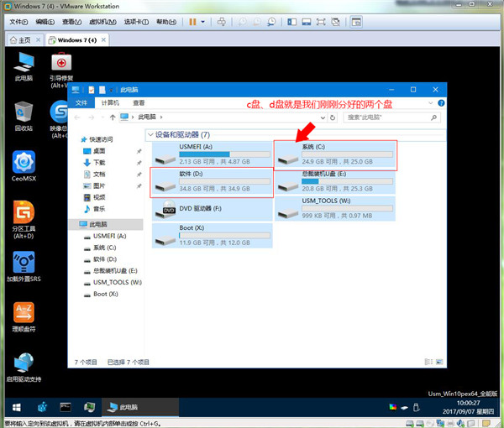The width and height of the screenshot is (504, 428).
Task: Close the Windows 7 (4) tab
Action: tap(103, 39)
